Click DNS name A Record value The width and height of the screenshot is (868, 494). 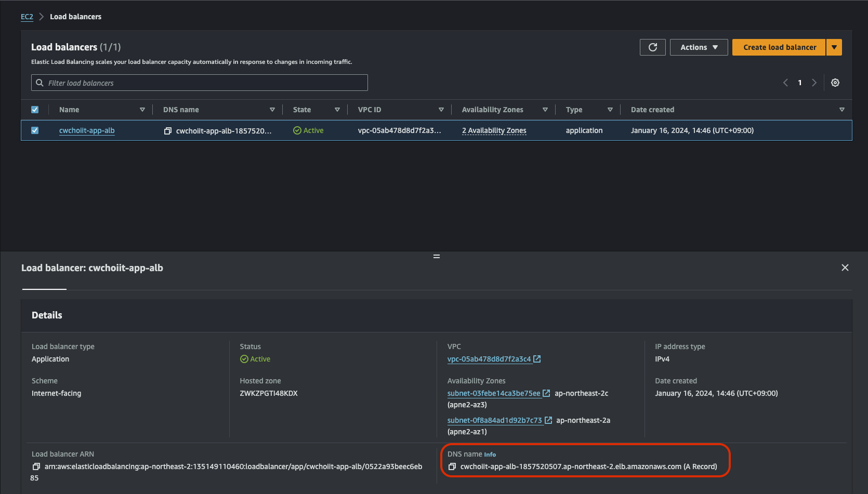[588, 466]
